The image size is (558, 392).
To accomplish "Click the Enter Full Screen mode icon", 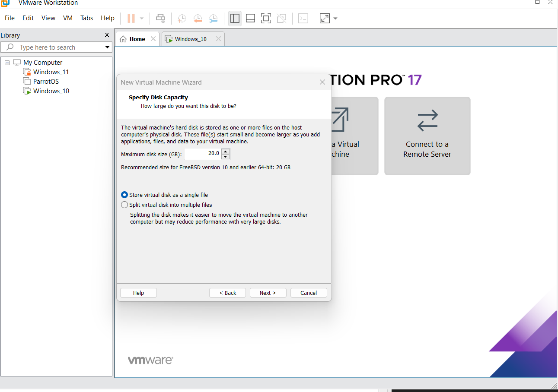I will click(266, 18).
